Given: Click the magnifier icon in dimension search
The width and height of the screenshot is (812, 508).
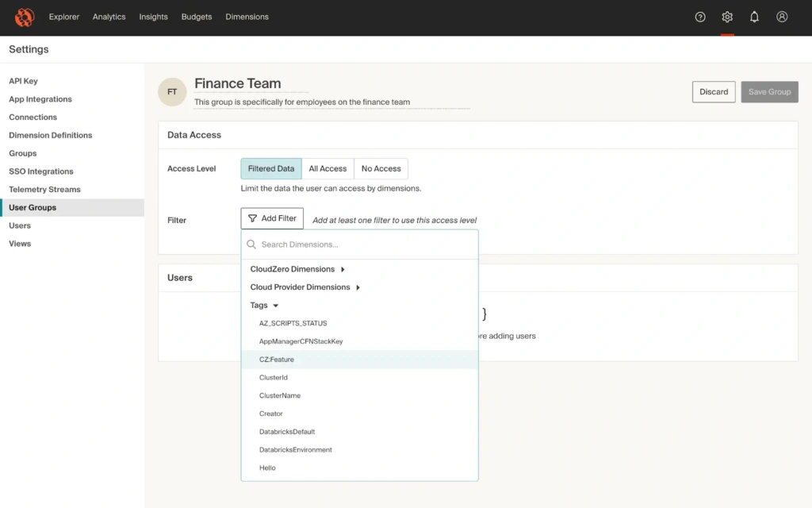Looking at the screenshot, I should [251, 244].
